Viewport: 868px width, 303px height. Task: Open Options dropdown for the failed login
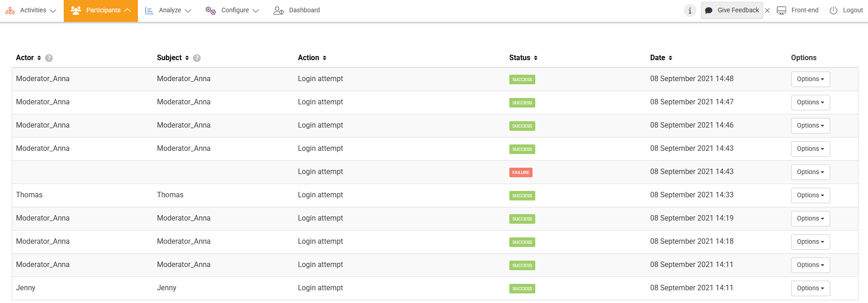click(810, 172)
